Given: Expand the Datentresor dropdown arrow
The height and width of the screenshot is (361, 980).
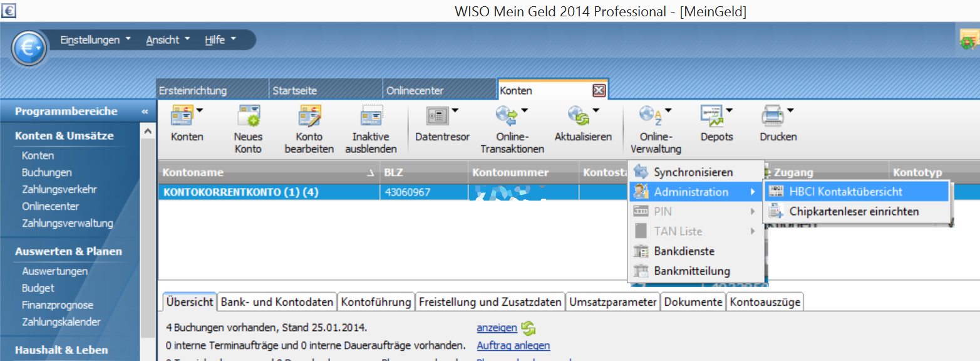Looking at the screenshot, I should [455, 111].
